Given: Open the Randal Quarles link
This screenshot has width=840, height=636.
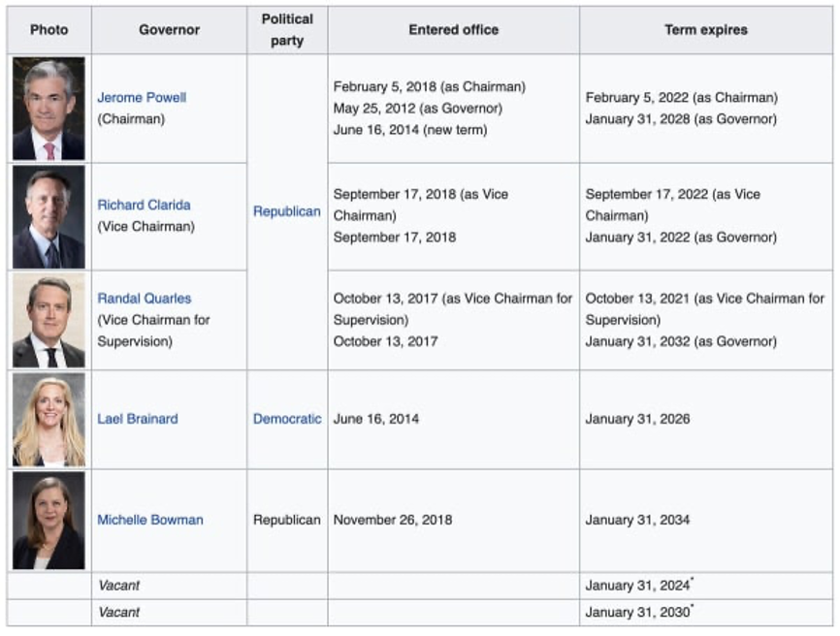Looking at the screenshot, I should click(145, 299).
